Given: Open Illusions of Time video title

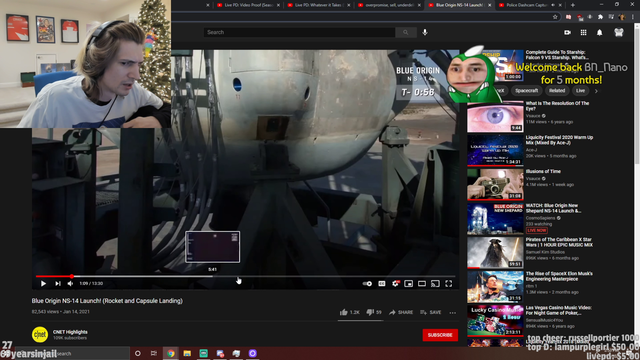Looking at the screenshot, I should click(543, 171).
